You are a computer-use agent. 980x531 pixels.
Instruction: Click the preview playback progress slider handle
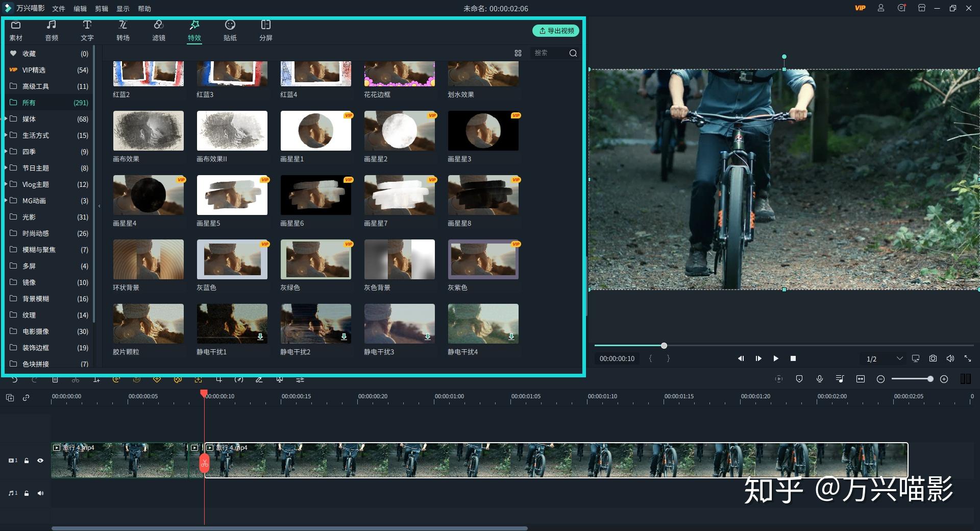click(x=664, y=346)
